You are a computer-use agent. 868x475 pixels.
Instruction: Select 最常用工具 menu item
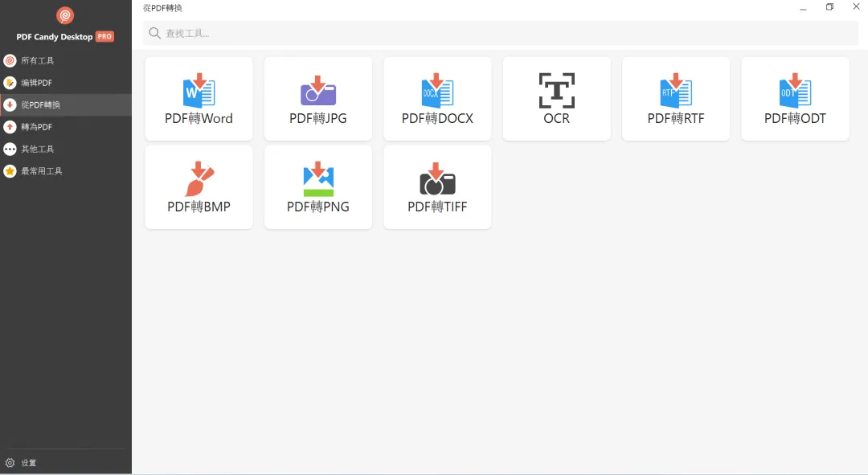66,171
